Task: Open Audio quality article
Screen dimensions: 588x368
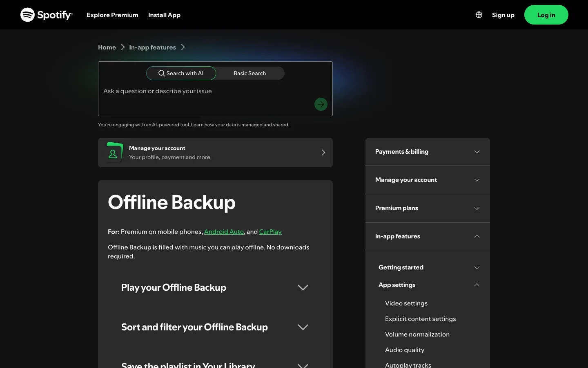Action: (405, 350)
